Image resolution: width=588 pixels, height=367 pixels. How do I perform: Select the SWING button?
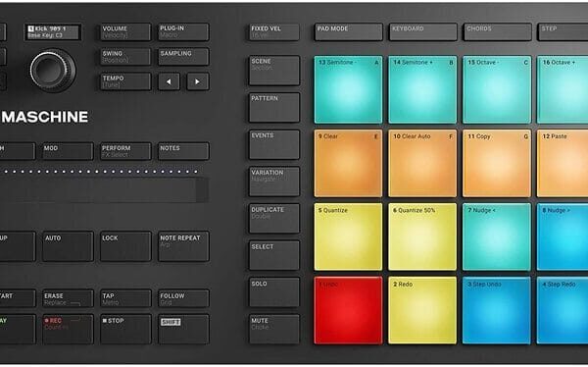coord(125,57)
